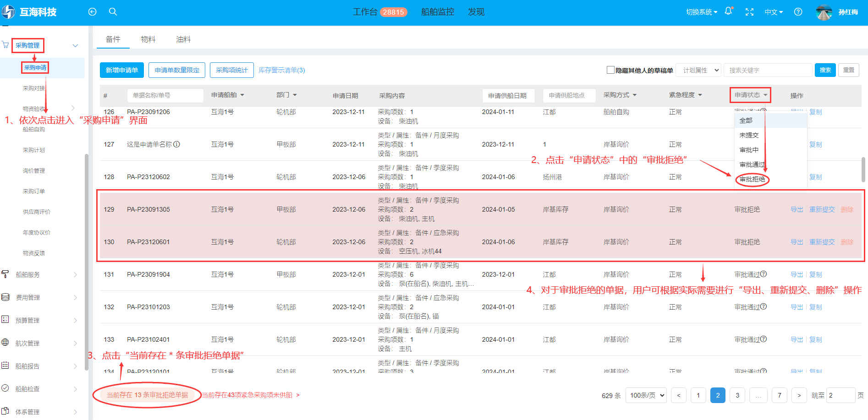Select 审批拒绝 in status list

752,179
